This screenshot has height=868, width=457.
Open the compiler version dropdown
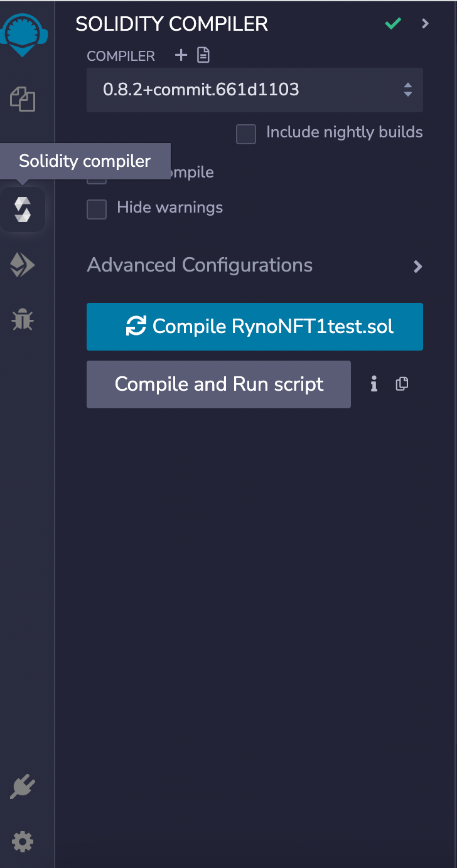pos(254,90)
